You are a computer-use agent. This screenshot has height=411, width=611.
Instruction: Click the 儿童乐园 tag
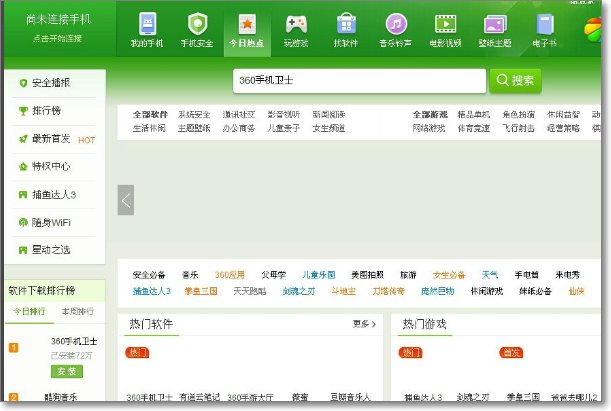319,275
